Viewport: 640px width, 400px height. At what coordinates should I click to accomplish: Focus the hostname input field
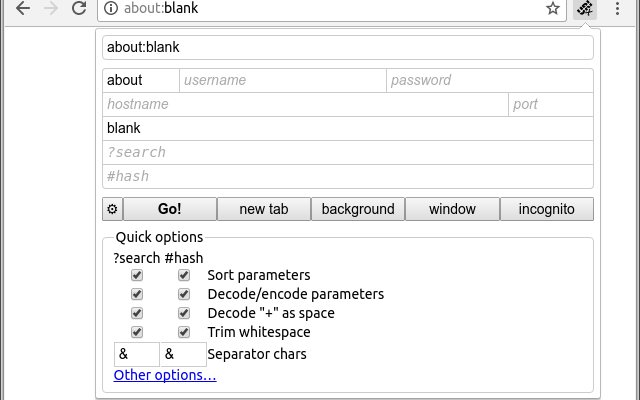coord(305,104)
